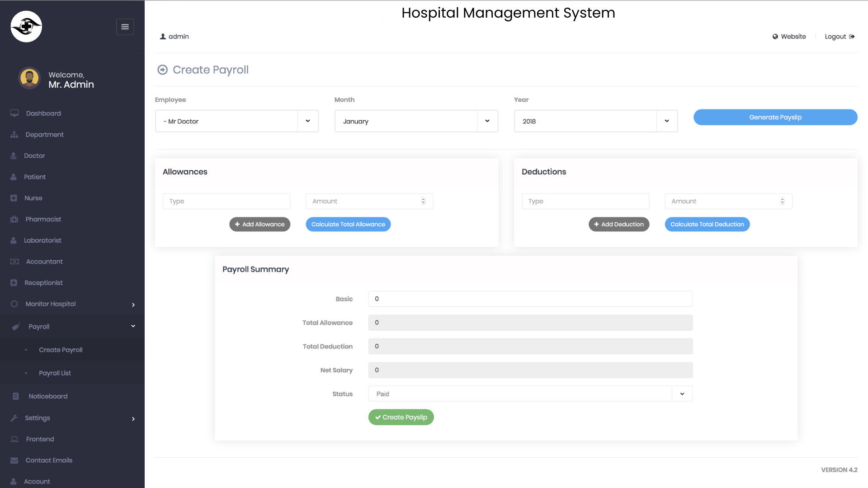
Task: Click Calculate Total Allowance button
Action: click(x=348, y=224)
